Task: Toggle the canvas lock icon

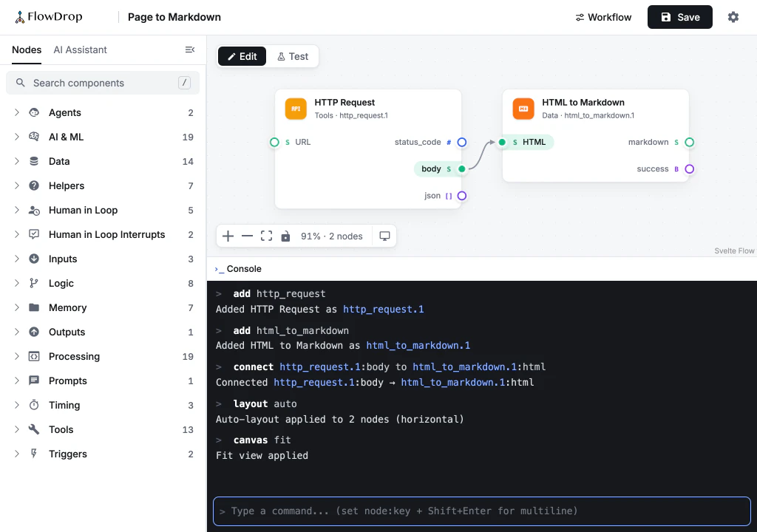Action: coord(286,236)
